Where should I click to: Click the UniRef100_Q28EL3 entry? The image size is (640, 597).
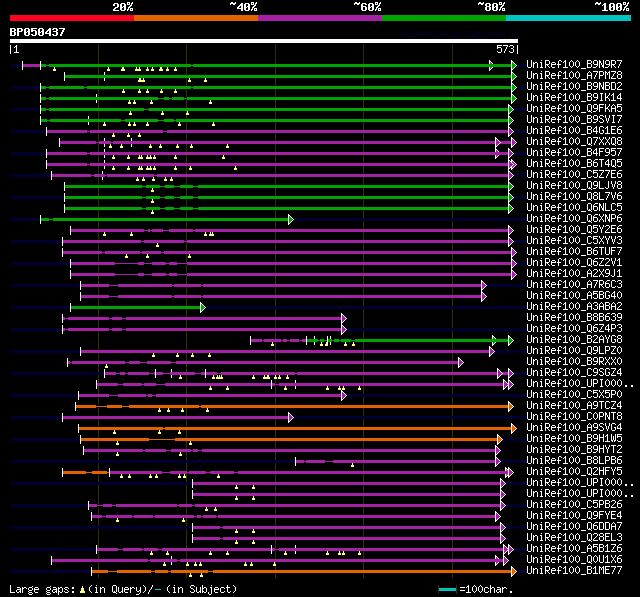[574, 538]
